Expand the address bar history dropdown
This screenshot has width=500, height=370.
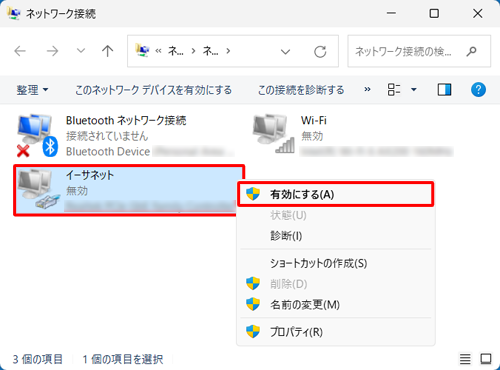(285, 52)
